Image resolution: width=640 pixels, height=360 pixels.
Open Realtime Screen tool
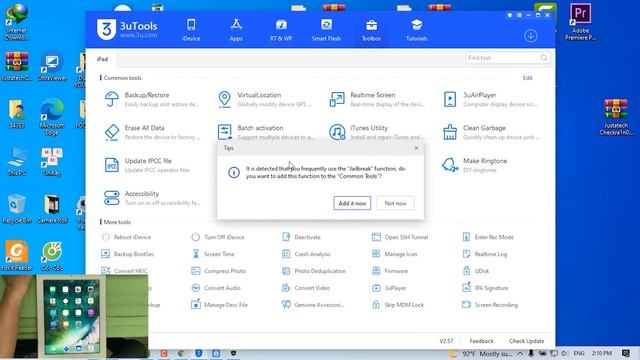pos(377,99)
